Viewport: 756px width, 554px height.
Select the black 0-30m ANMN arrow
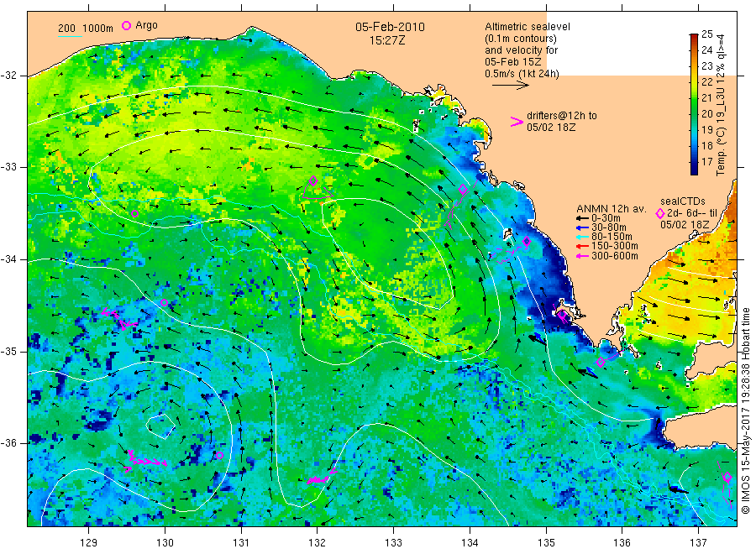tap(583, 218)
